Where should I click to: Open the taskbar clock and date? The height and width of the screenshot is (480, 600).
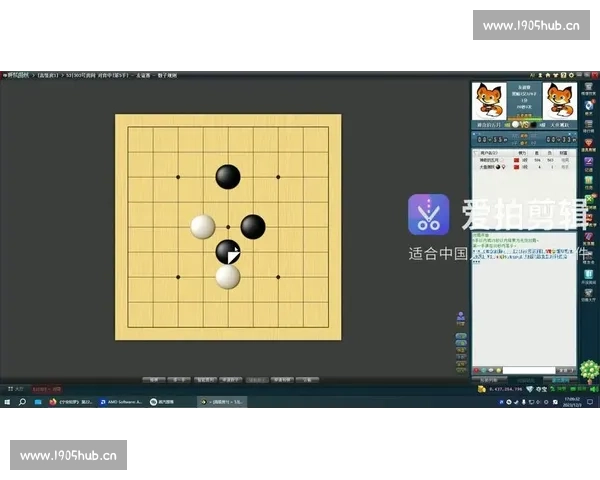click(x=572, y=402)
